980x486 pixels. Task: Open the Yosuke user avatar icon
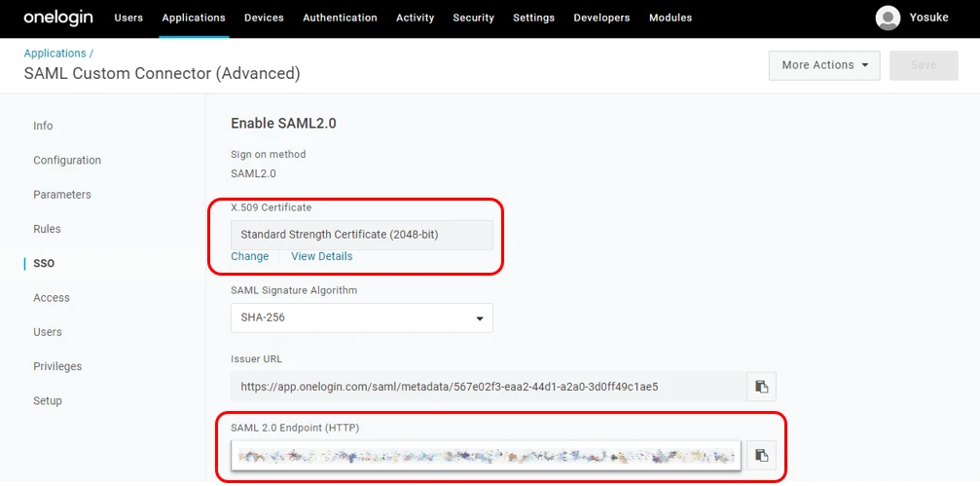click(888, 19)
